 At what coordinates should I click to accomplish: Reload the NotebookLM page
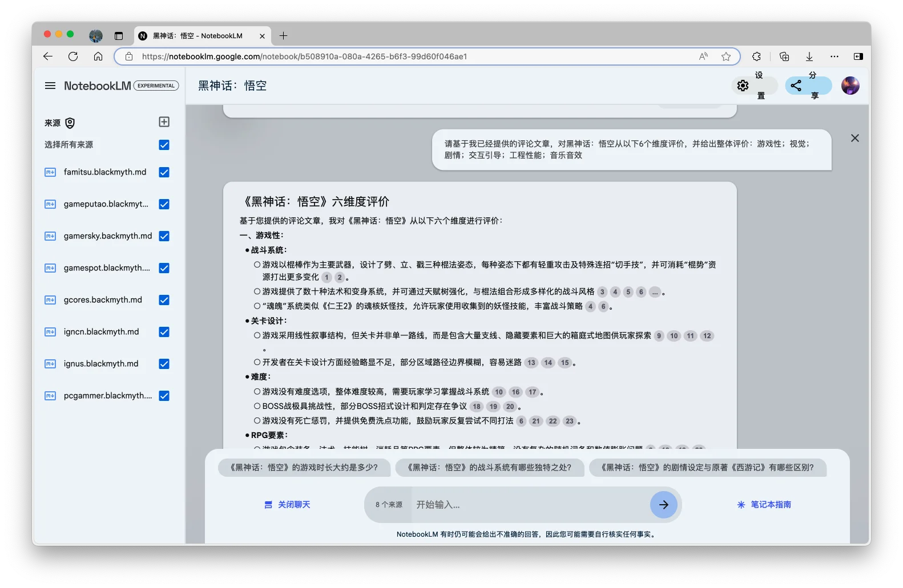pyautogui.click(x=73, y=56)
